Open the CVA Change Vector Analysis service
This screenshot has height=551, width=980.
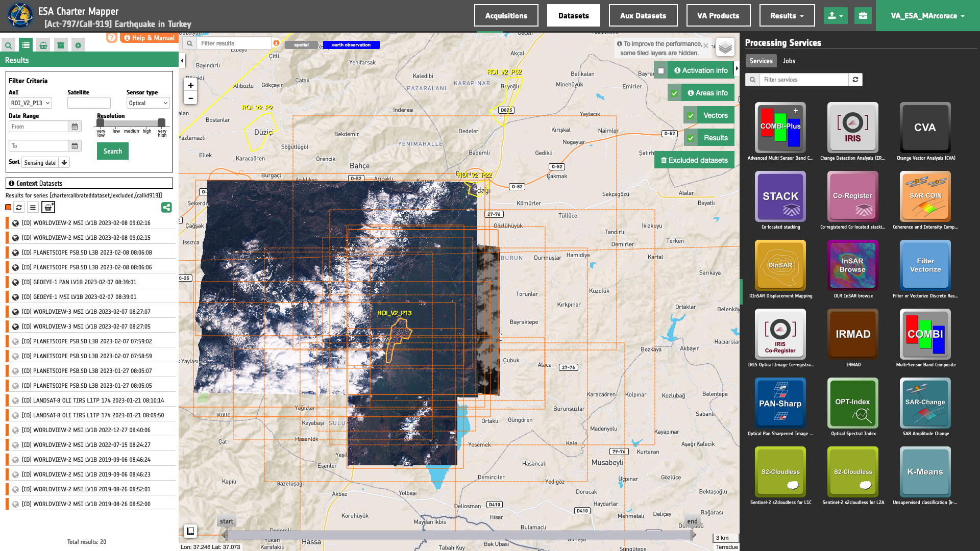pyautogui.click(x=925, y=128)
